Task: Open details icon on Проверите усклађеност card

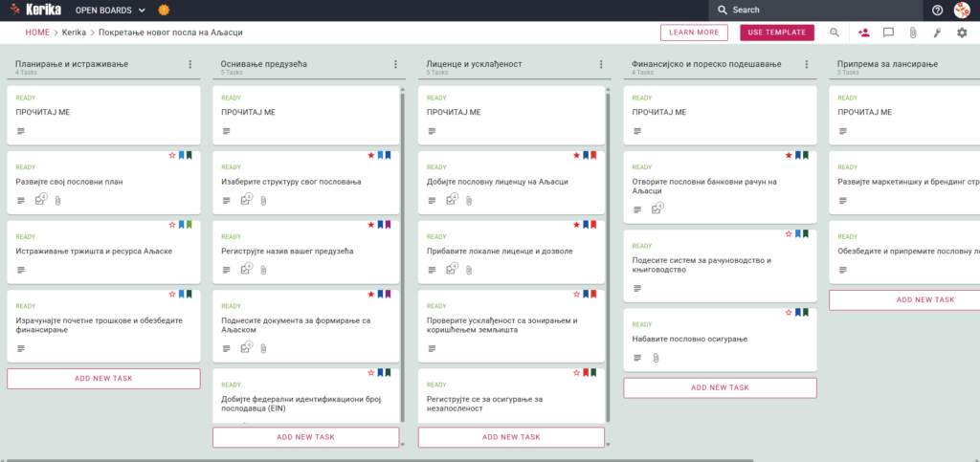Action: [x=433, y=348]
